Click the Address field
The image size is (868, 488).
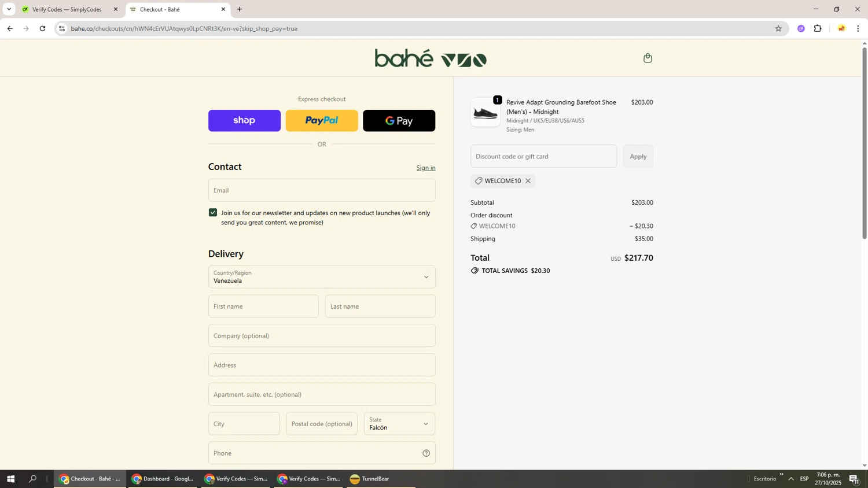(x=322, y=365)
